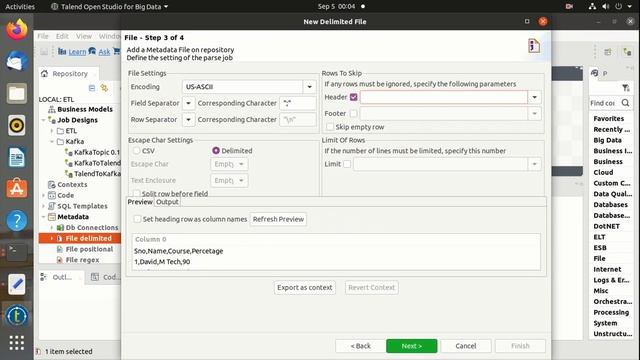This screenshot has height=360, width=640.
Task: Click the SQL Templates icon
Action: click(x=52, y=206)
